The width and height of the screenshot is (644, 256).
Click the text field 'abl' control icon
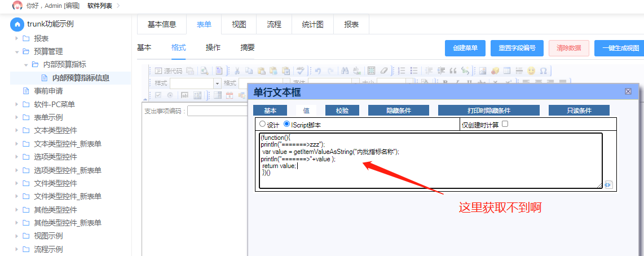185,95
